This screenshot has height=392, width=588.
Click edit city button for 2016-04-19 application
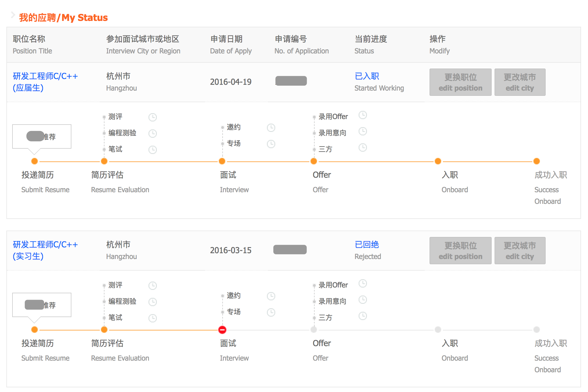coord(520,82)
